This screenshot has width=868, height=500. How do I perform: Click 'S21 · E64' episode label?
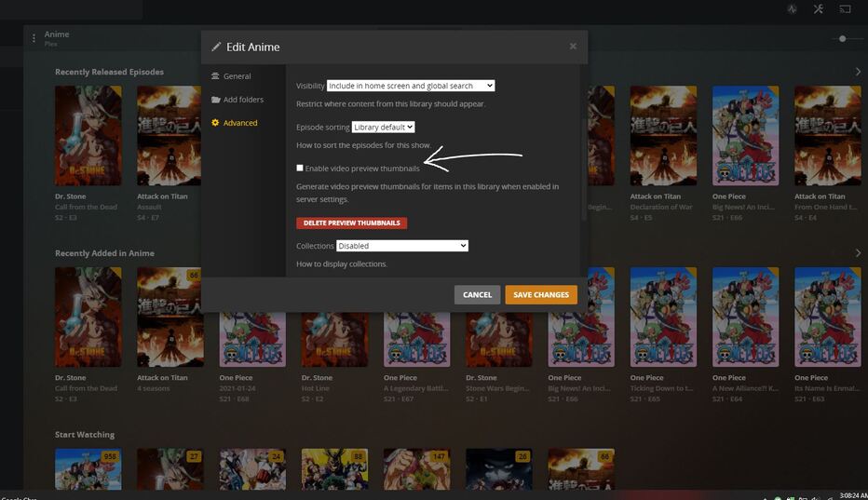726,399
